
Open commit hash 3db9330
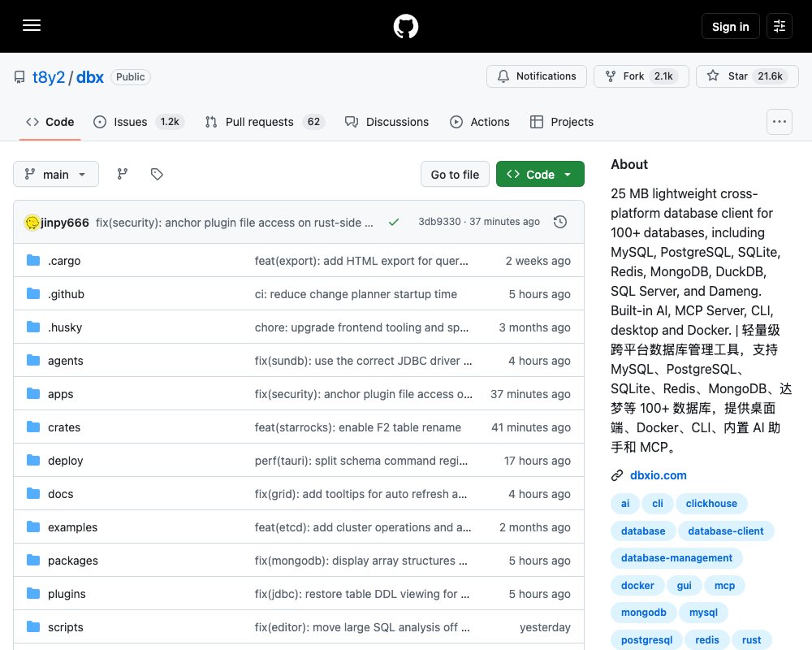pyautogui.click(x=439, y=222)
